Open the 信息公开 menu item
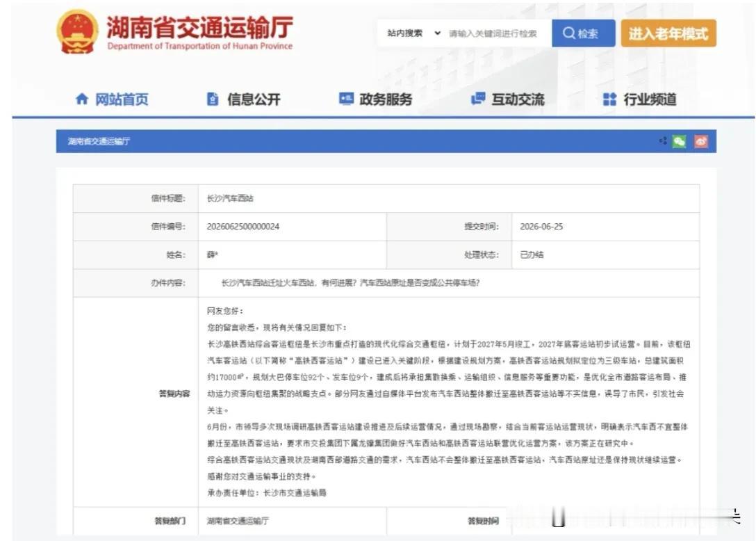This screenshot has width=756, height=541. [244, 99]
